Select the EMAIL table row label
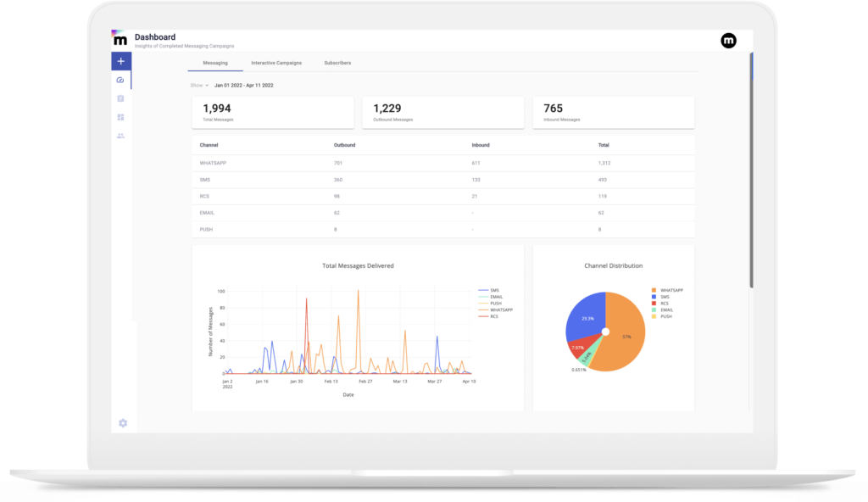 207,214
